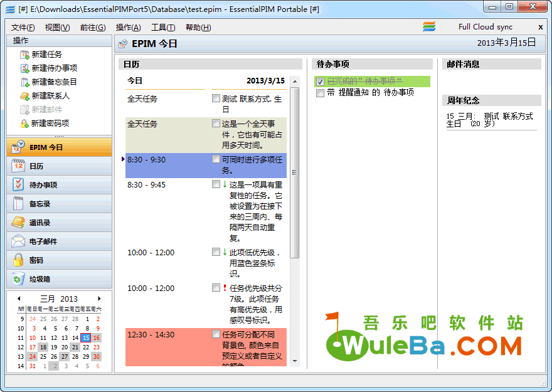Check the 这是一项具有重复性的任务 checkbox
552x392 pixels.
tap(216, 184)
